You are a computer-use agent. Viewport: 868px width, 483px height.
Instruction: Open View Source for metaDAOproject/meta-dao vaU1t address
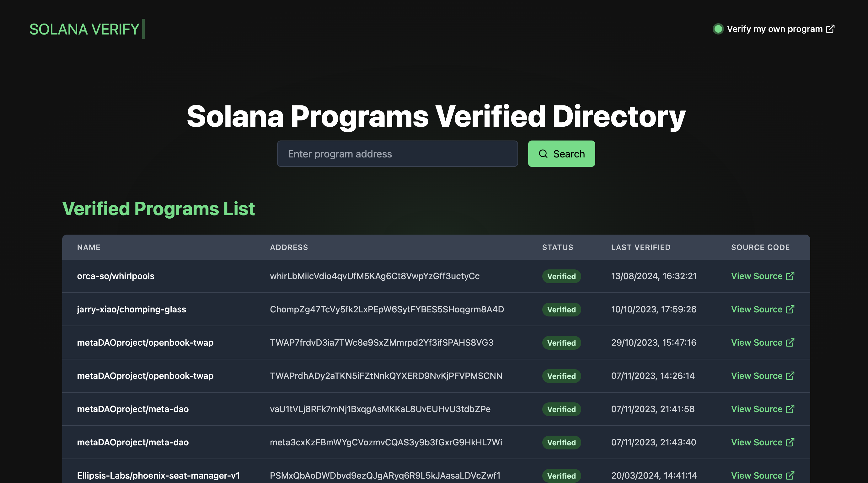(757, 409)
